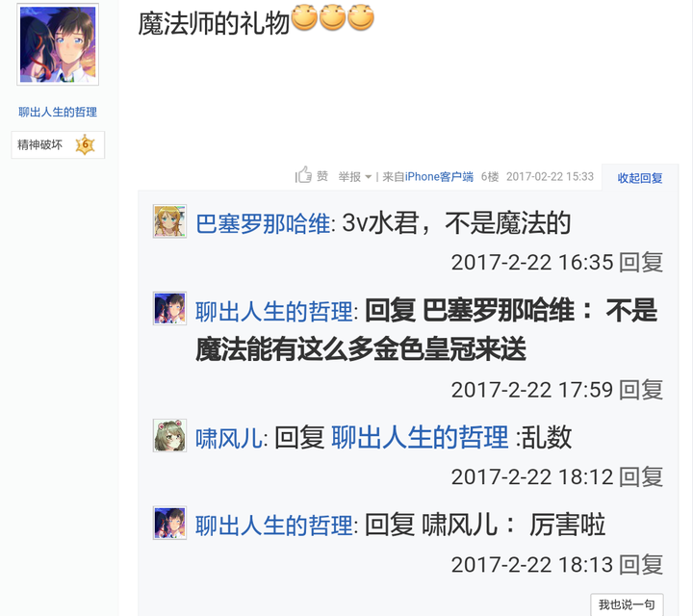Reply to the 18:12 comment

click(x=641, y=476)
